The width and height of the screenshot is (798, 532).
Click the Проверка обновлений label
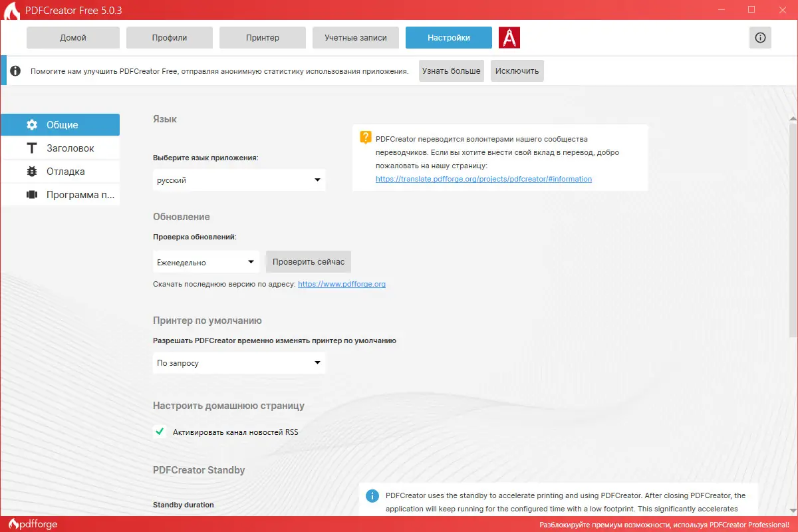coord(195,237)
